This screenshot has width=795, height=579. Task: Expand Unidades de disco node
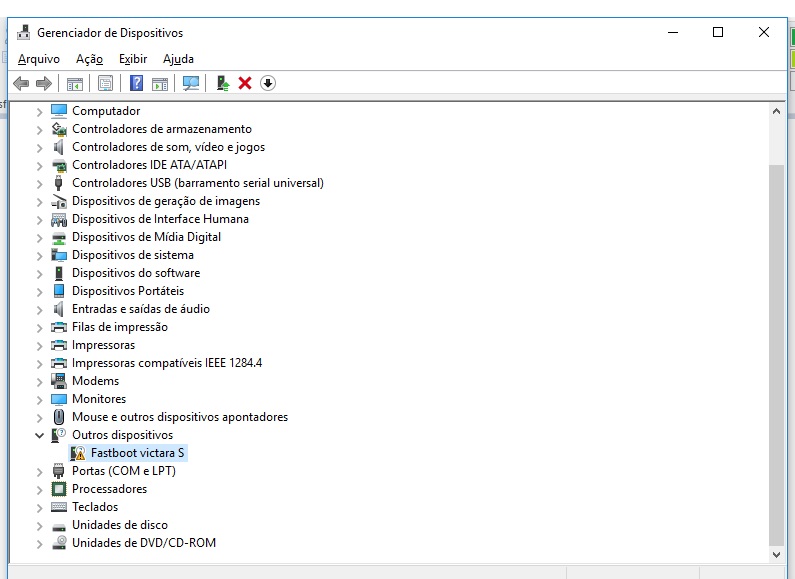[x=39, y=526]
